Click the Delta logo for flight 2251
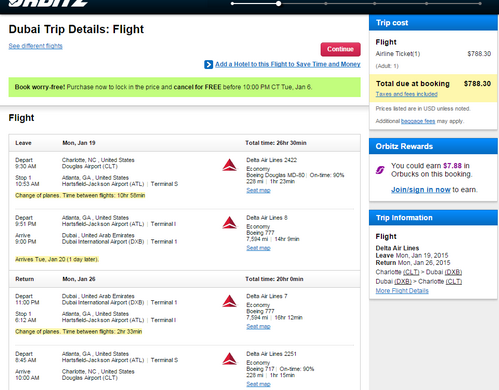Image resolution: width=499 pixels, height=390 pixels. pos(229,359)
